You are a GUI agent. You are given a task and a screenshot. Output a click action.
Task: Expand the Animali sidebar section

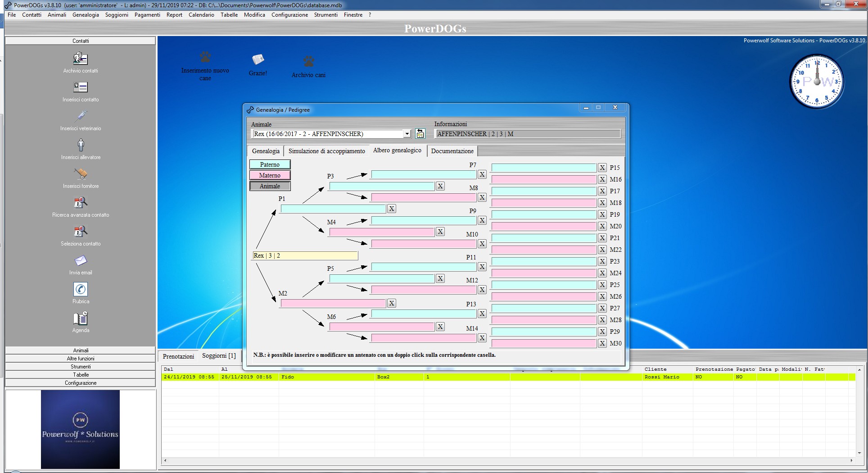pos(81,350)
